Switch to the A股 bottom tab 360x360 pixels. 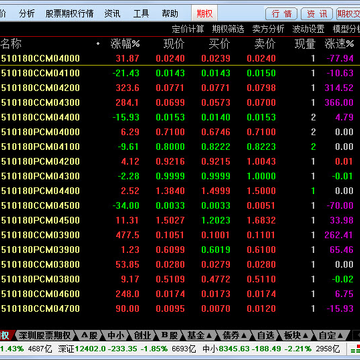pos(89,335)
